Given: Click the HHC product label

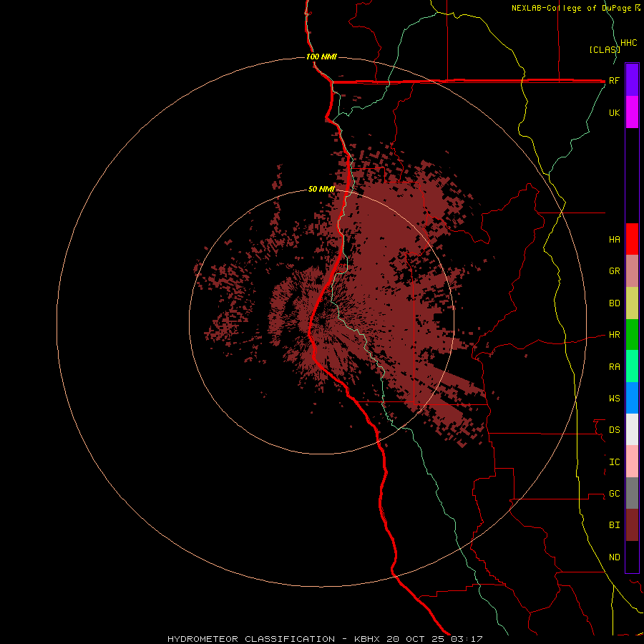Looking at the screenshot, I should (x=628, y=43).
